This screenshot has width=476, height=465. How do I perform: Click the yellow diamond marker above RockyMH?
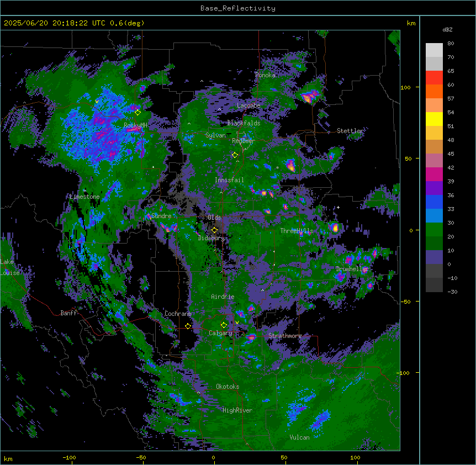tap(137, 112)
